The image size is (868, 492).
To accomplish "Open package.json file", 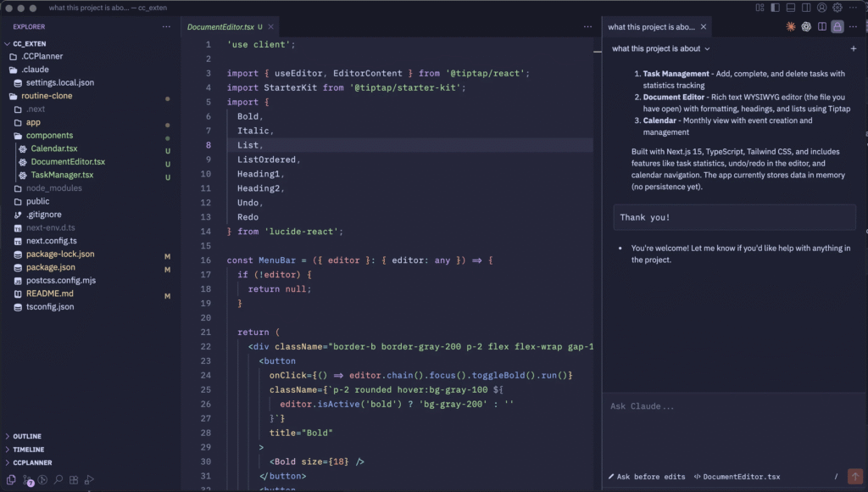I will (50, 267).
